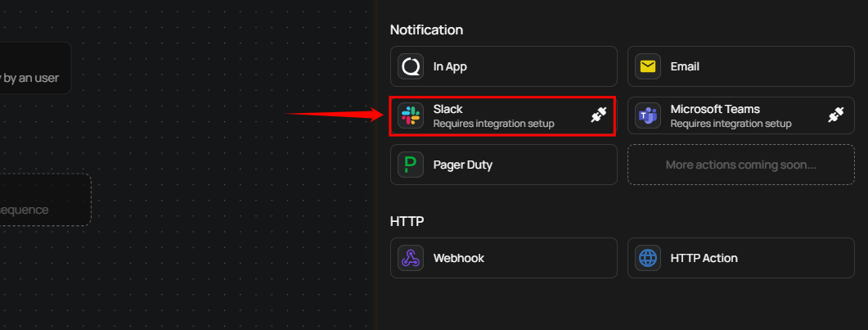Click the HTTP section heading

[407, 221]
